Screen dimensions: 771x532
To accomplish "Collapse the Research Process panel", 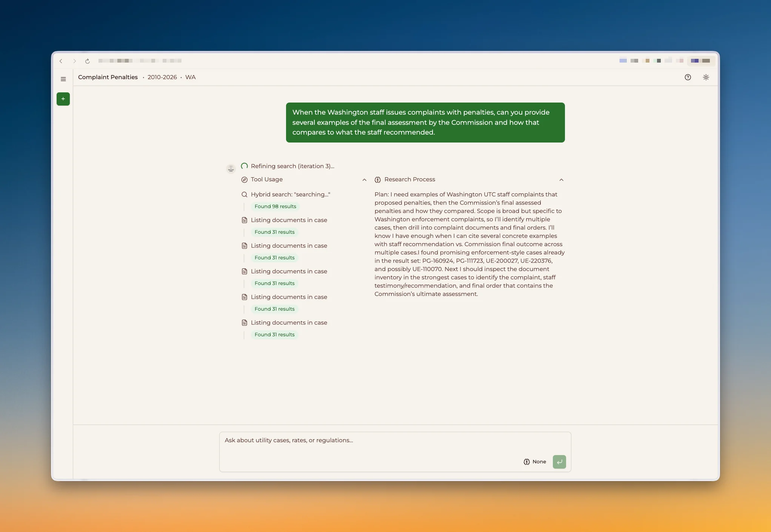I will (x=562, y=180).
